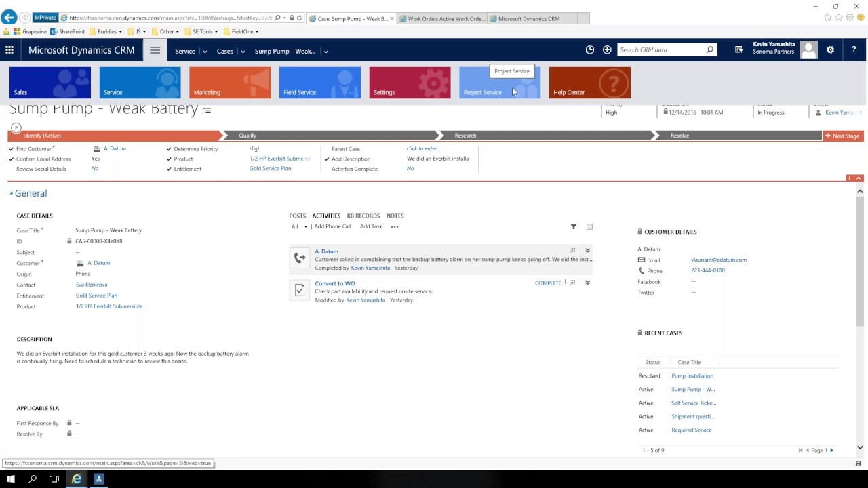Open the phone call activity icon
Viewport: 868px width, 488px height.
[x=300, y=258]
